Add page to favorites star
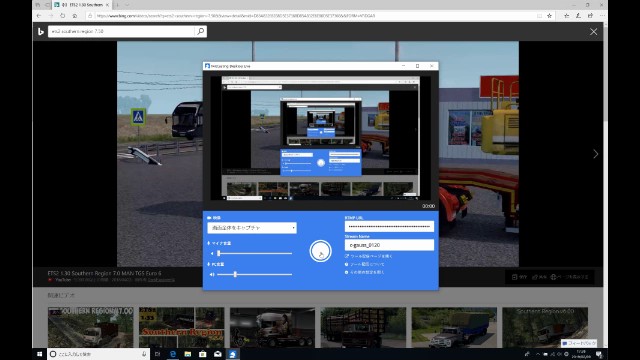The width and height of the screenshot is (640, 360). 549,16
